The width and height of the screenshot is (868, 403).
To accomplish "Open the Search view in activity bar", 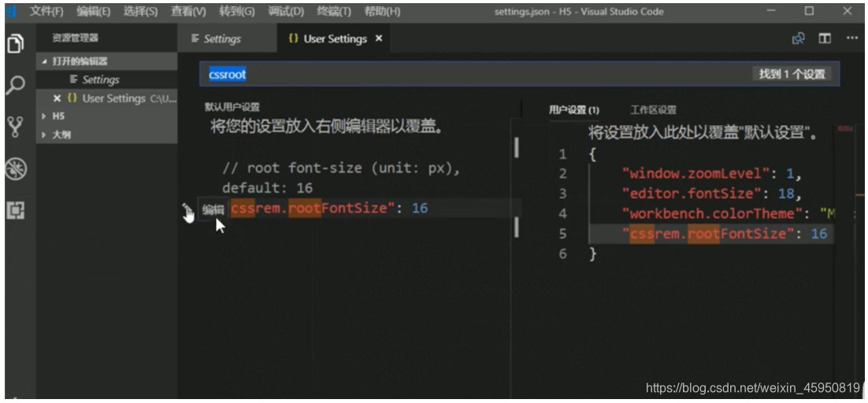I will [x=16, y=85].
